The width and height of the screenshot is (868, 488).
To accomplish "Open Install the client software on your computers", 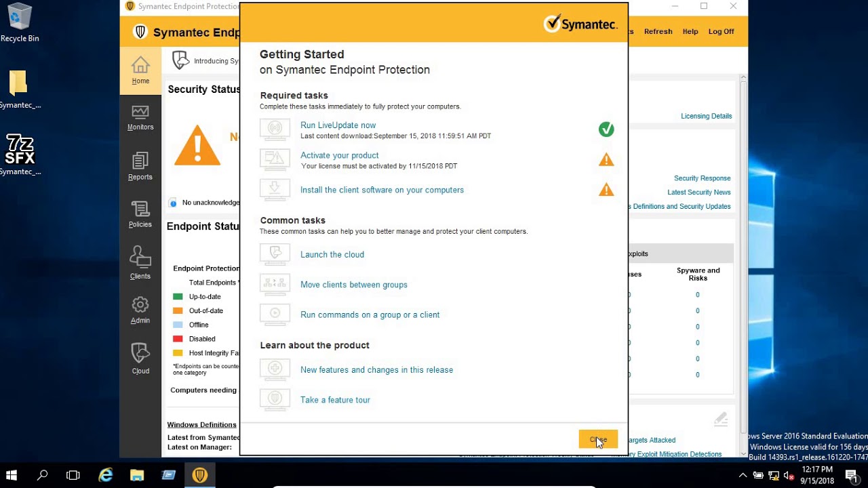I will 382,190.
